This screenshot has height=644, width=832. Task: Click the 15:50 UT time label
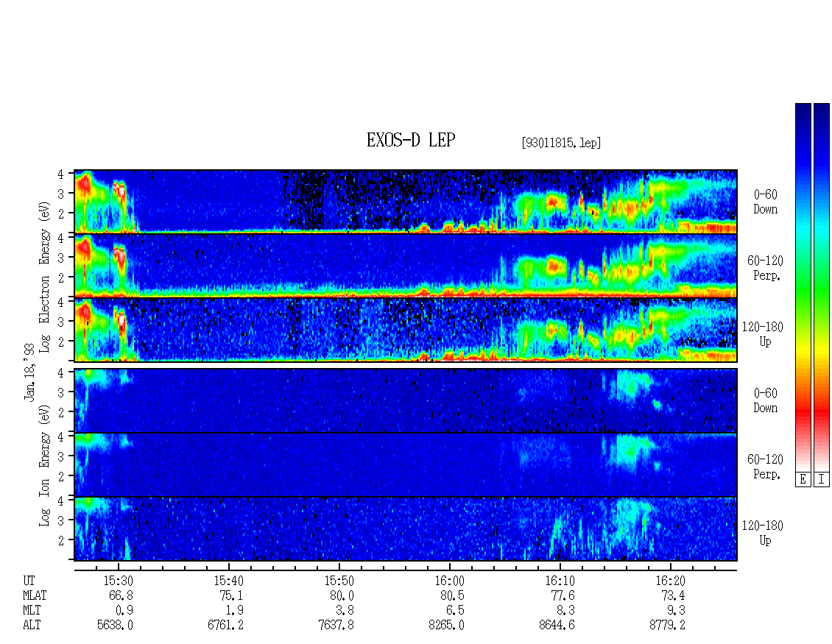(x=339, y=581)
